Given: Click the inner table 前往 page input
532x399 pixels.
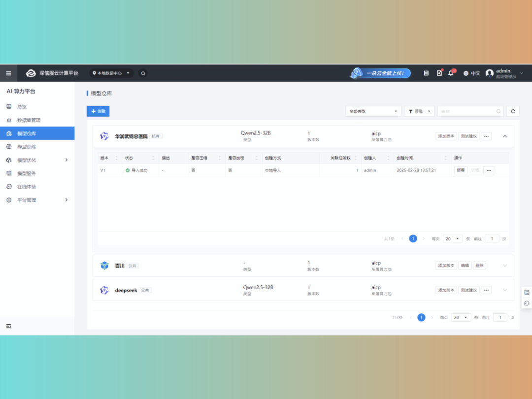Looking at the screenshot, I should click(x=492, y=239).
